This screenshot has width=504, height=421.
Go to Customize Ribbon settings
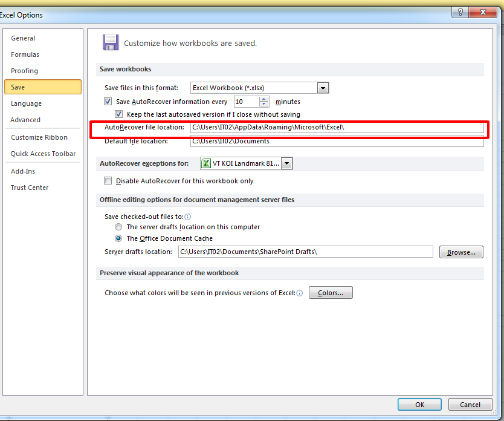pos(39,137)
